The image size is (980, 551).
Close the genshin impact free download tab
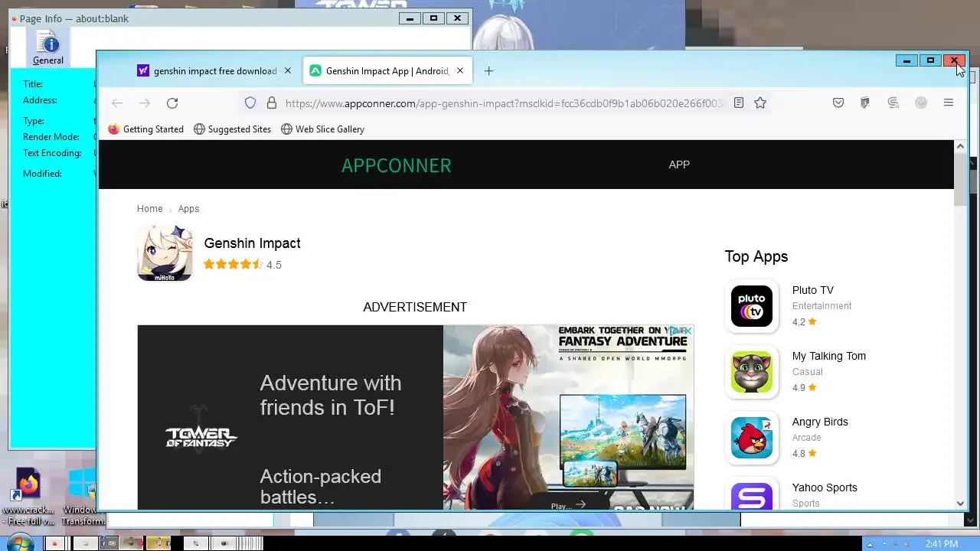pyautogui.click(x=288, y=70)
